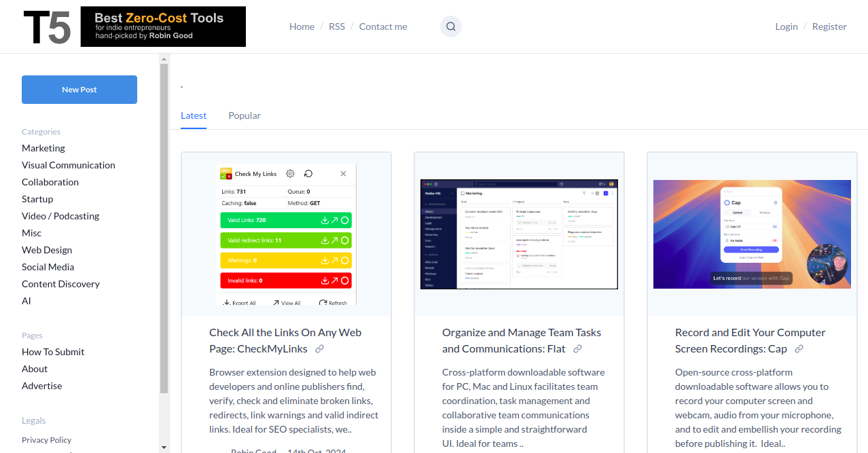Click sidebar scrollbar down arrow
This screenshot has height=453, width=868.
[x=164, y=448]
